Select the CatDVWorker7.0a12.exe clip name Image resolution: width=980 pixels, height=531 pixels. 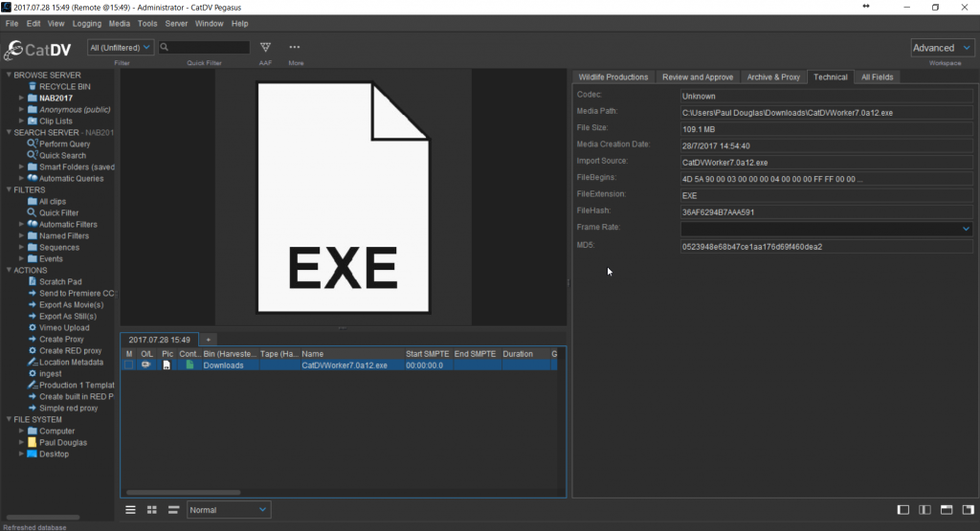pos(345,365)
